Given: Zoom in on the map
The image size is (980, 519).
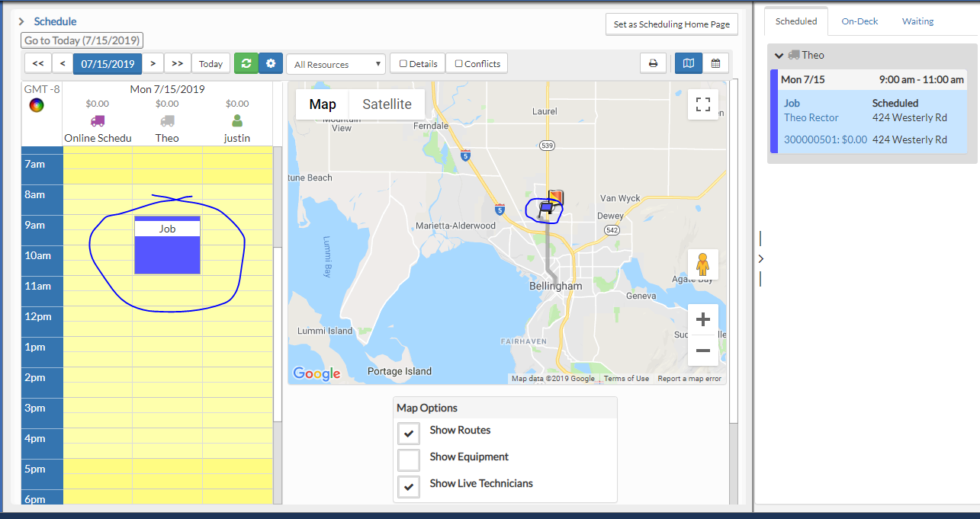Looking at the screenshot, I should click(x=702, y=319).
